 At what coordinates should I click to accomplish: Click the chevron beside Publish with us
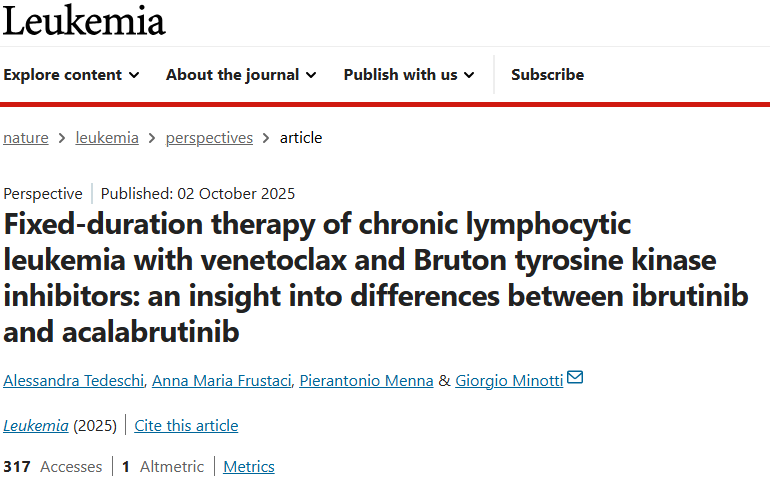click(x=469, y=75)
